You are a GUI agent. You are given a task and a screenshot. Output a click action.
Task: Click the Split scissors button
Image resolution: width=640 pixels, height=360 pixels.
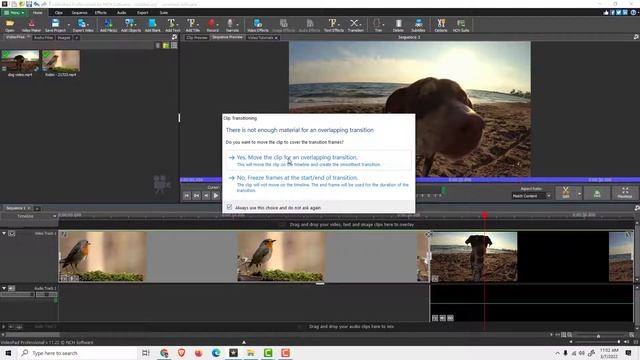coord(566,193)
